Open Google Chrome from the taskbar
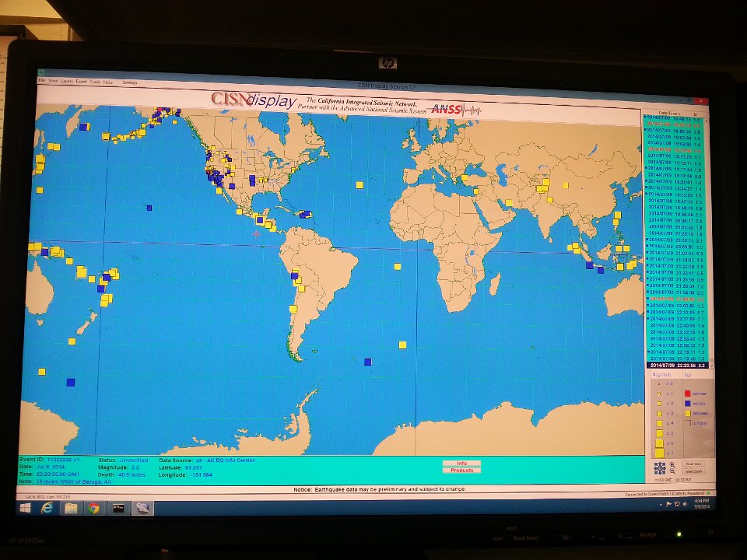 click(x=93, y=508)
